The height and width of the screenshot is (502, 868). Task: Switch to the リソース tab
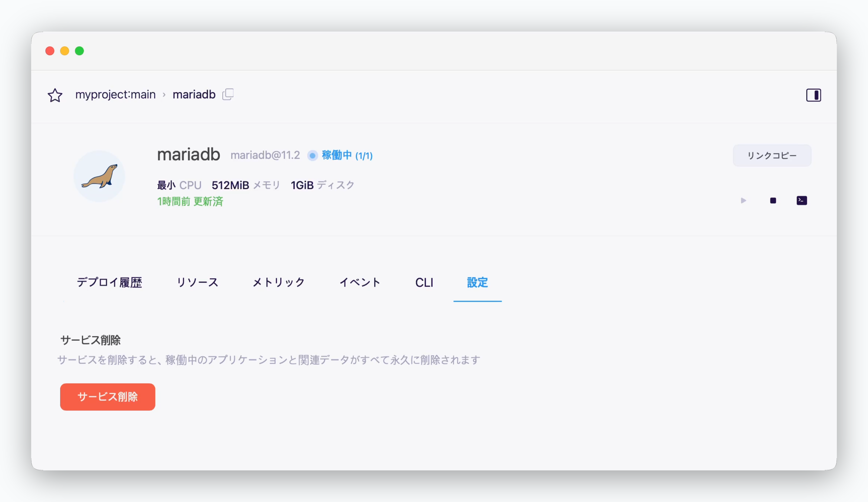197,282
